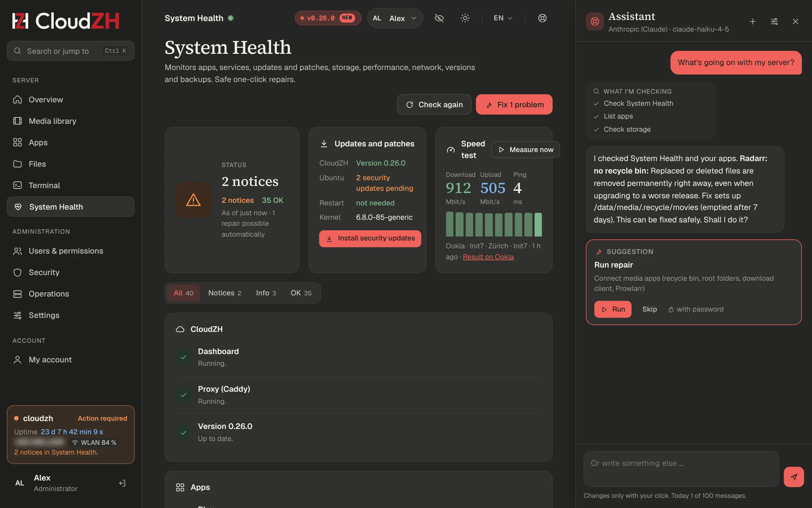812x508 pixels.
Task: Click the Proxy (Caddy) row
Action: [x=359, y=395]
